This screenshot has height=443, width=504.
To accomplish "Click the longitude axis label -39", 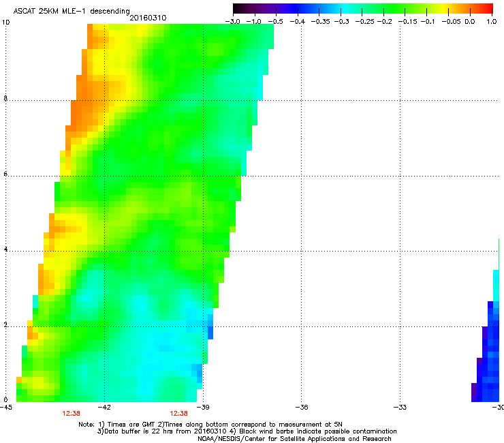I will (x=203, y=408).
